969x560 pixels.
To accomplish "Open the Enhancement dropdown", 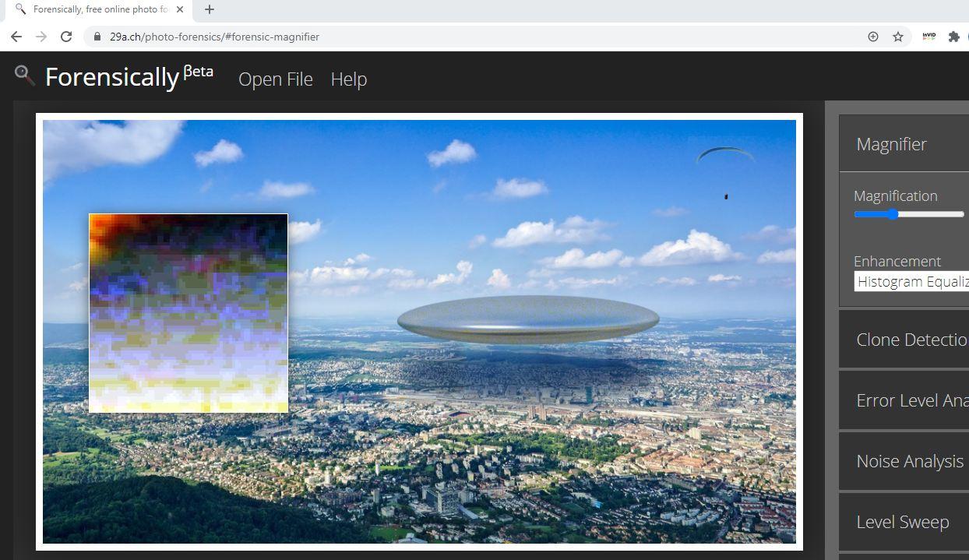I will click(911, 281).
